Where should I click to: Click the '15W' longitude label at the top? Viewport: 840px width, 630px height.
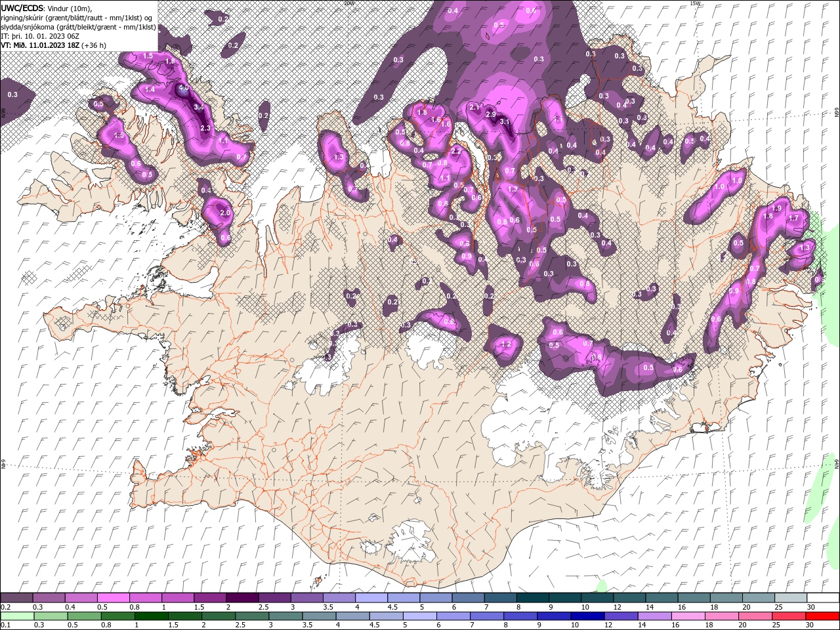click(x=695, y=3)
